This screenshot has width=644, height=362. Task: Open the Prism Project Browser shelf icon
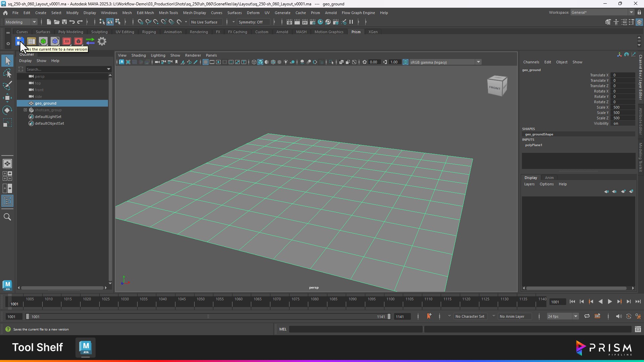coord(32,41)
